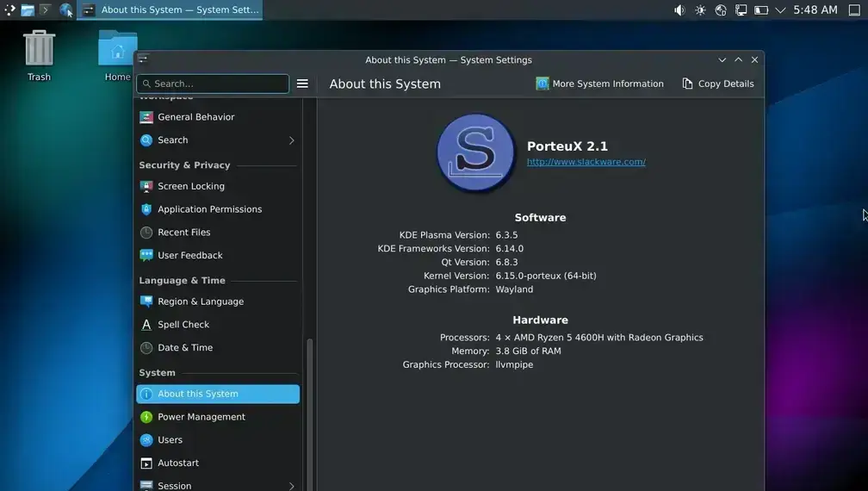Click the Date & Time clock icon
The height and width of the screenshot is (491, 868).
[146, 348]
